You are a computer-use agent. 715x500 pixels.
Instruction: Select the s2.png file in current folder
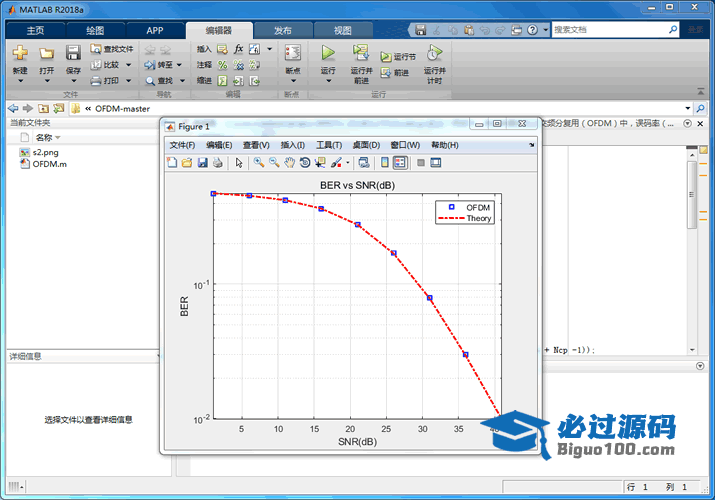coord(39,152)
